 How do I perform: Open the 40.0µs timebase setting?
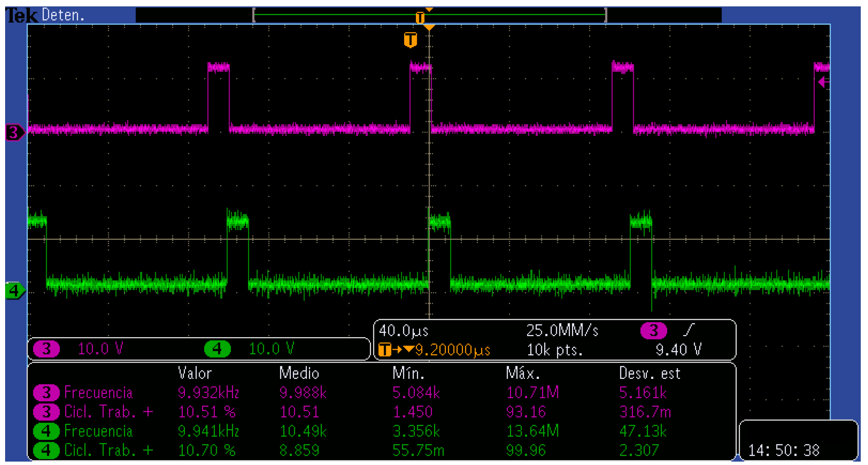pyautogui.click(x=405, y=329)
